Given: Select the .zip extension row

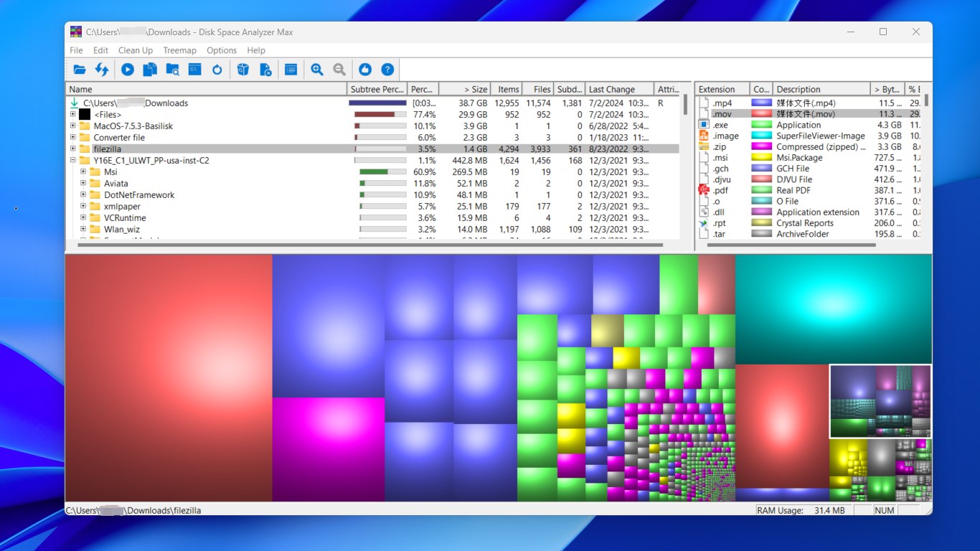Looking at the screenshot, I should click(809, 147).
